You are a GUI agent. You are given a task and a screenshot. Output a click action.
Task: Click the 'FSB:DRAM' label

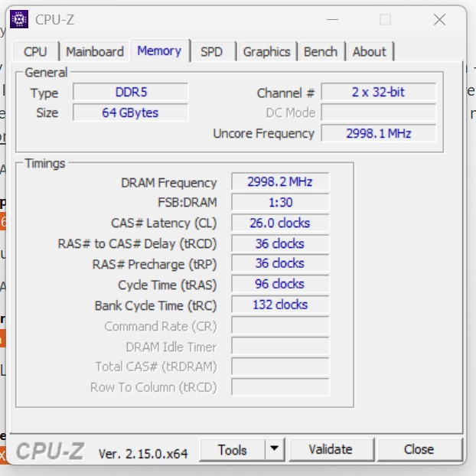point(187,203)
